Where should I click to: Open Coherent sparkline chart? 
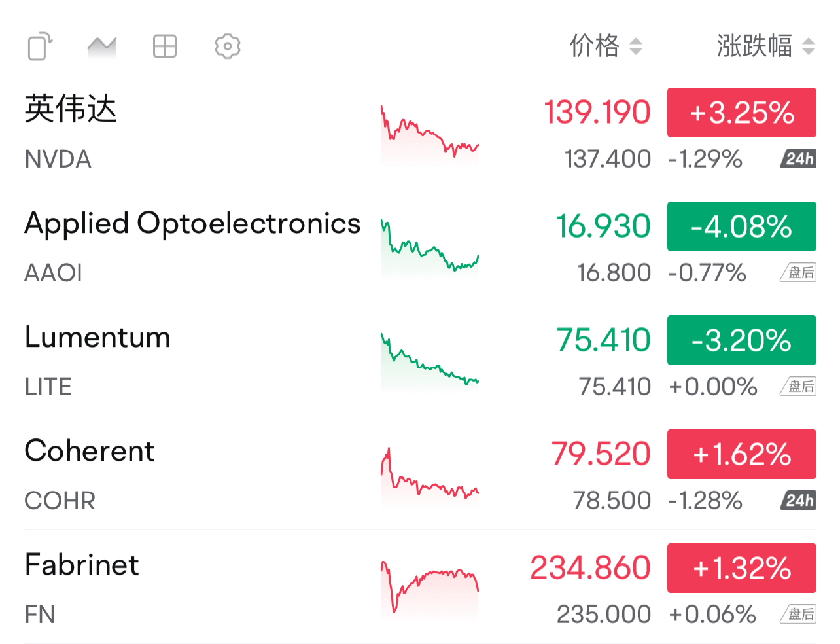pyautogui.click(x=430, y=476)
